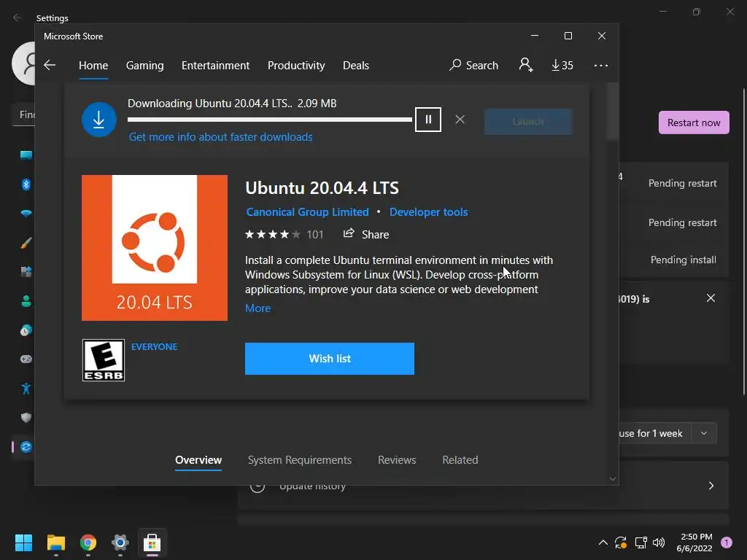Select Windows Update in Settings sidebar

tap(26, 447)
